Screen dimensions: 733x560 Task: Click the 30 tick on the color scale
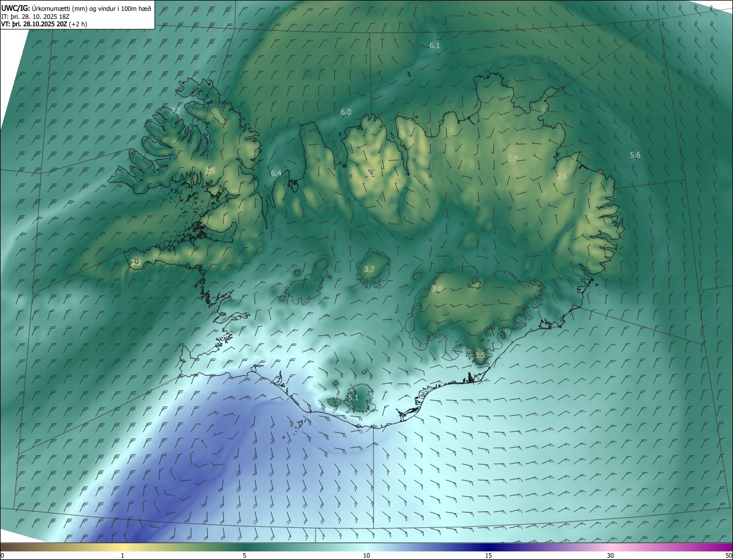click(610, 555)
